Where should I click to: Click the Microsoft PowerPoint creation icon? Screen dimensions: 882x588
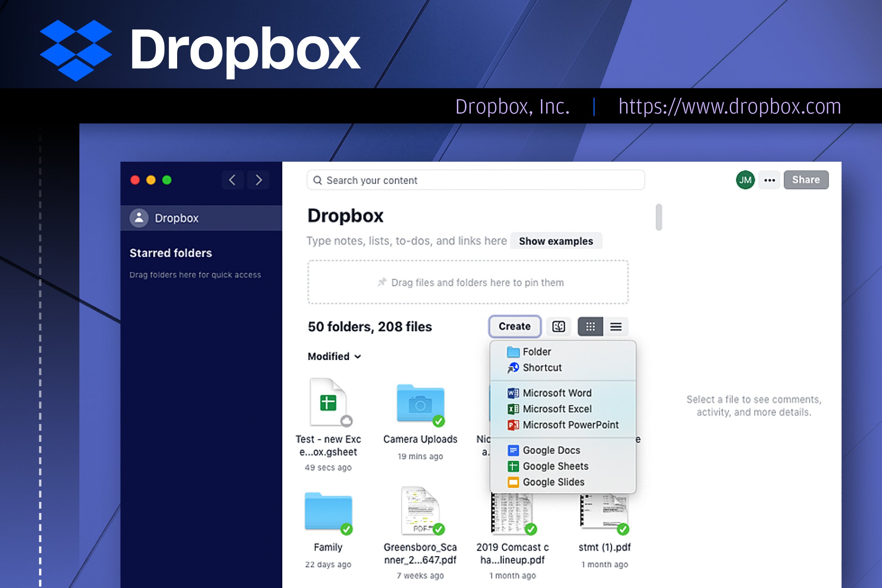tap(513, 424)
